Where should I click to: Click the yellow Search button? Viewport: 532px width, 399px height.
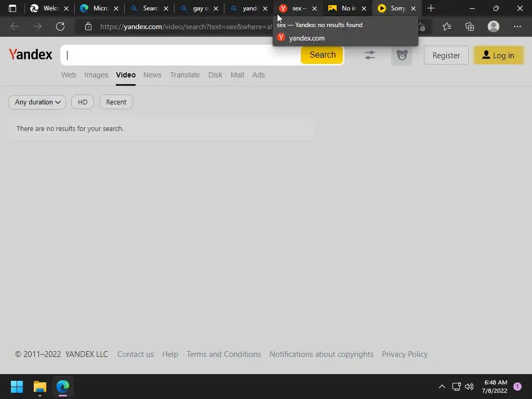[322, 55]
